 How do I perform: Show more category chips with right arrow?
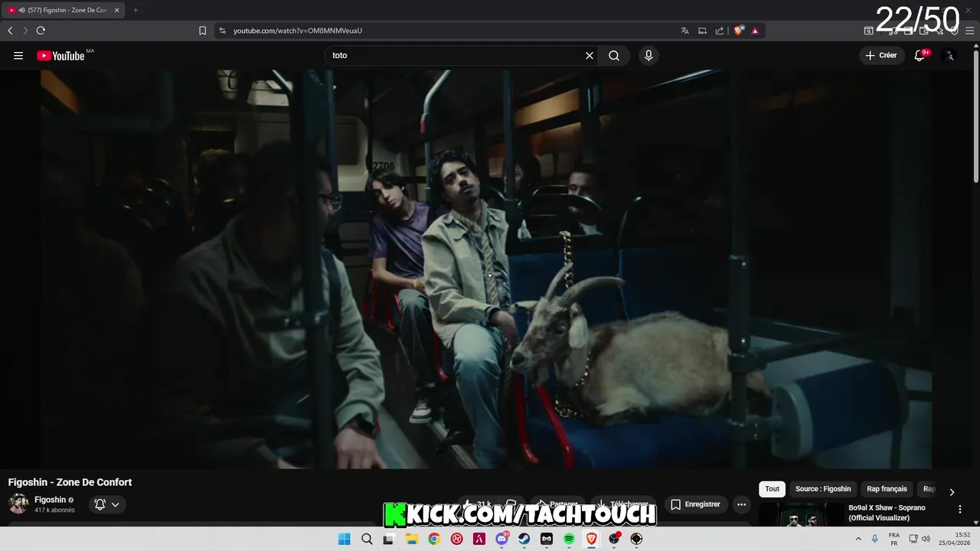(x=952, y=492)
